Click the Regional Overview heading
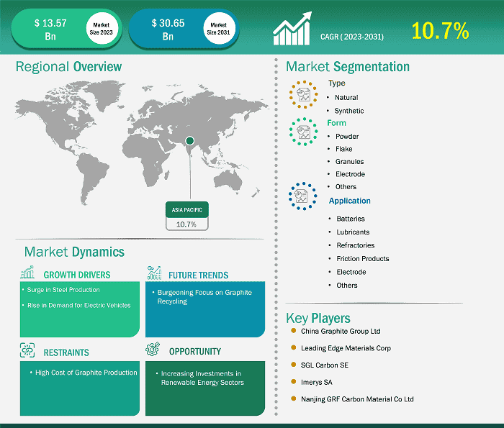Image resolution: width=504 pixels, height=428 pixels. tap(68, 67)
